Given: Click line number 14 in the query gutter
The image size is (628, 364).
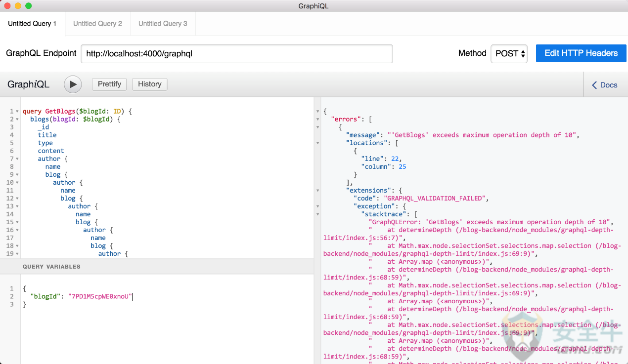Looking at the screenshot, I should point(10,214).
